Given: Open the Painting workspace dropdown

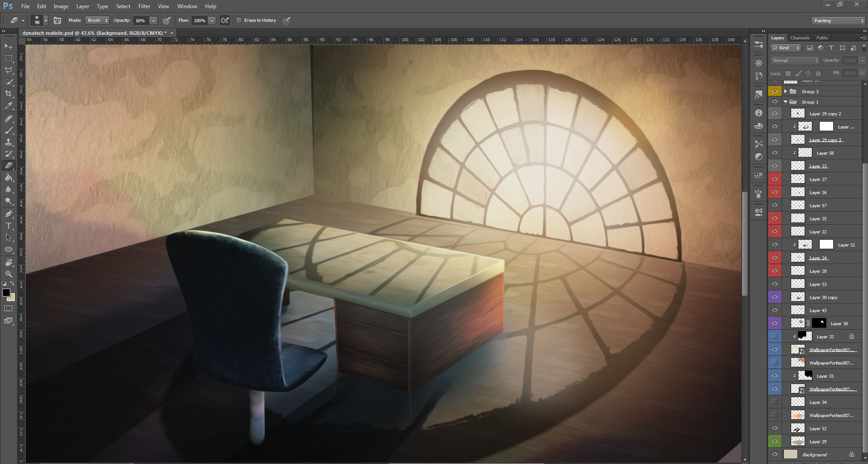Looking at the screenshot, I should pyautogui.click(x=838, y=21).
